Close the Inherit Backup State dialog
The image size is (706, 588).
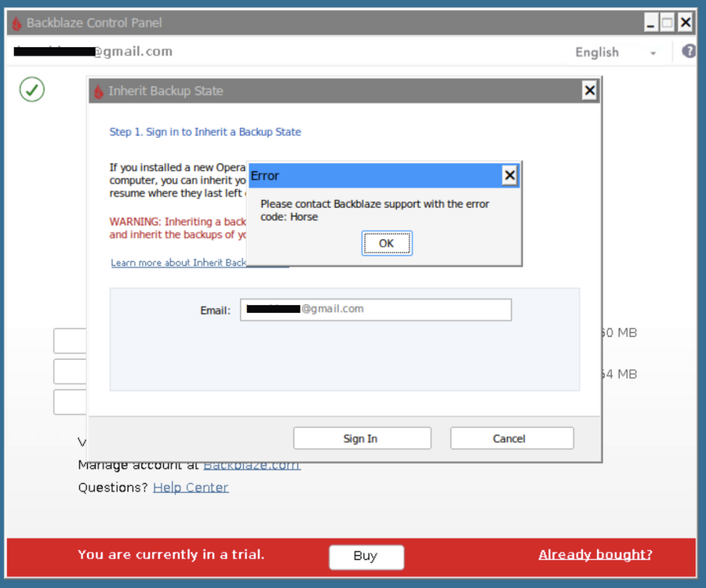589,91
